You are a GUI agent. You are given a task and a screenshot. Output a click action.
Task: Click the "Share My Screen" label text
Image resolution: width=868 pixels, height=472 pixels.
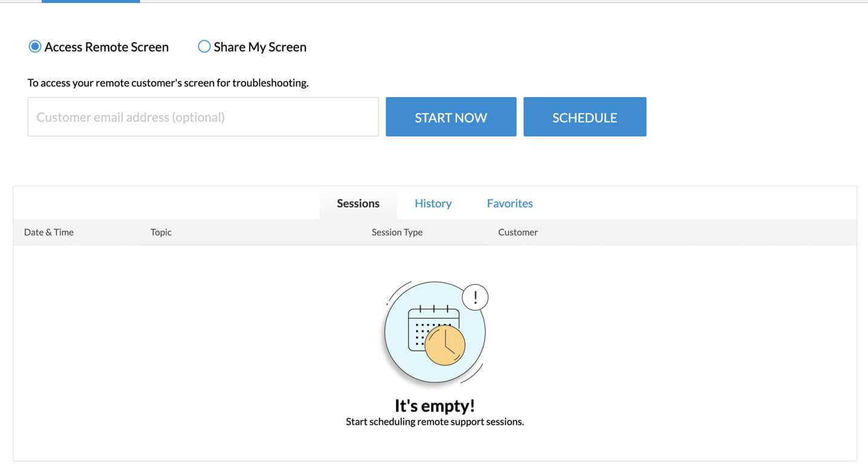click(x=260, y=47)
